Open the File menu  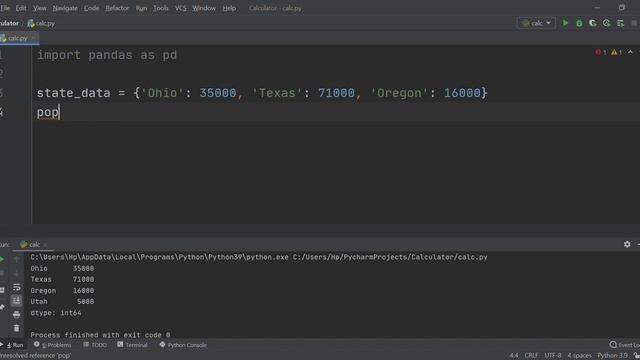[5, 8]
